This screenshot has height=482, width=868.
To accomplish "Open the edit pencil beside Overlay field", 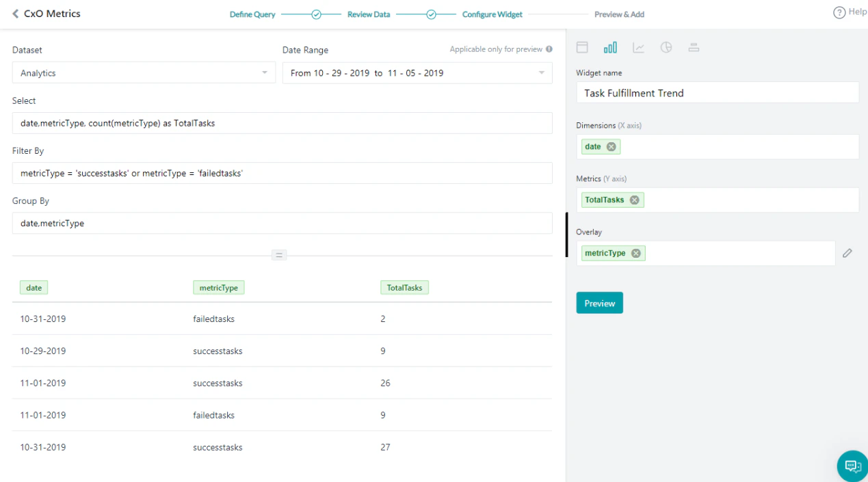I will pos(847,253).
